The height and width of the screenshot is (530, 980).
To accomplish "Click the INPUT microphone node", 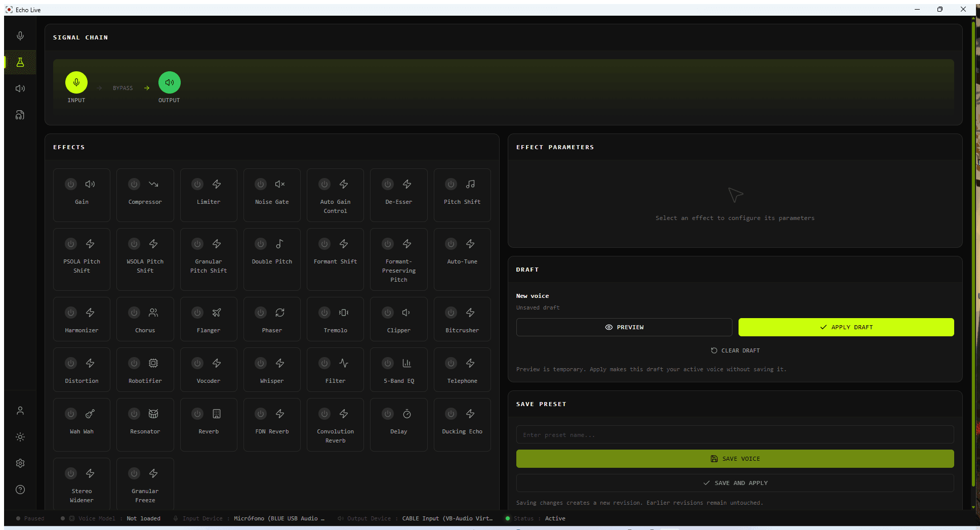I will pyautogui.click(x=76, y=82).
